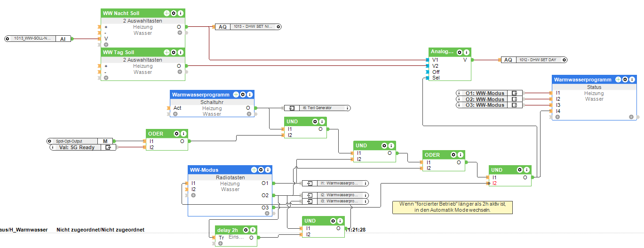Click the Act input of Warmwasserprogramm Schaltuhr

pos(177,108)
